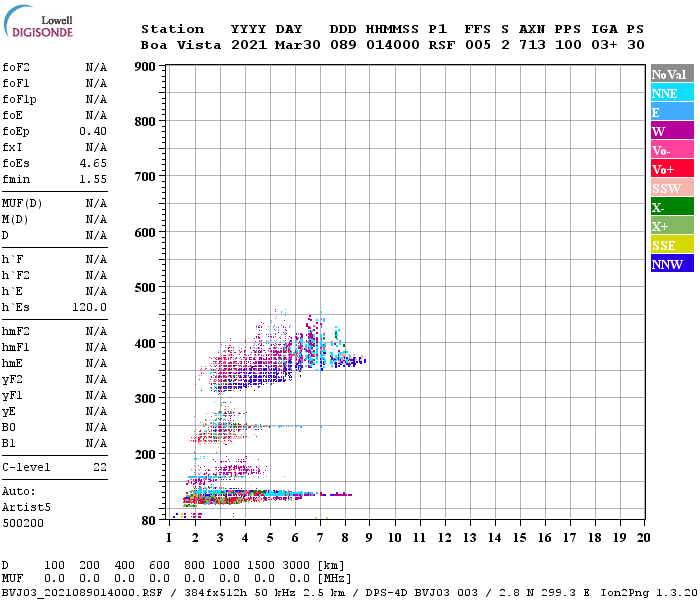Select the NoVal legend swatch
Image resolution: width=700 pixels, height=600 pixels.
pos(672,74)
